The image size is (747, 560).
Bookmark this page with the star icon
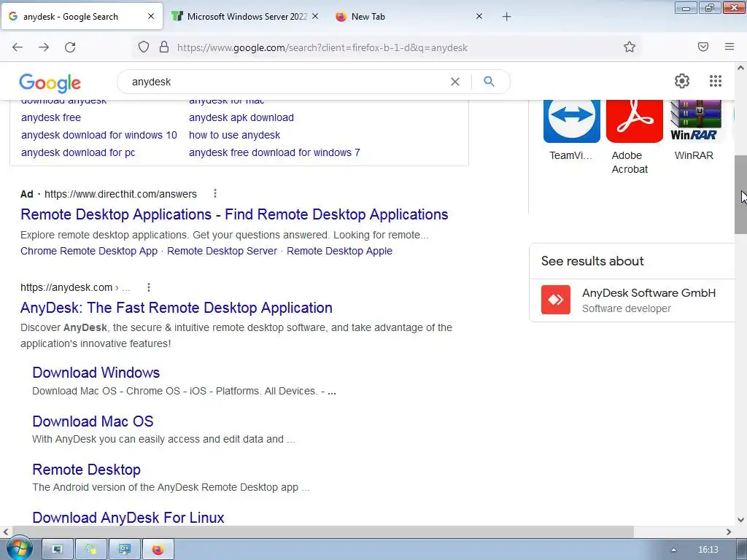630,47
